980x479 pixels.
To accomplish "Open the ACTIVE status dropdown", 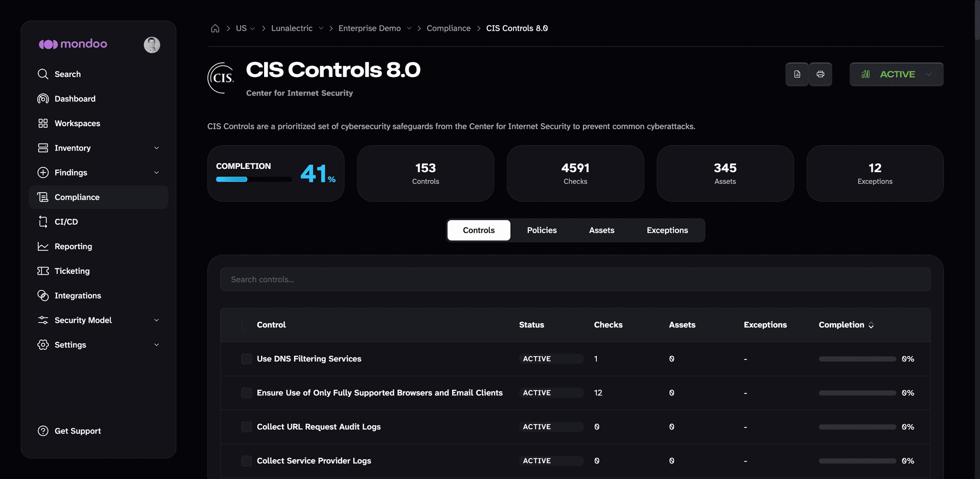I will point(896,74).
